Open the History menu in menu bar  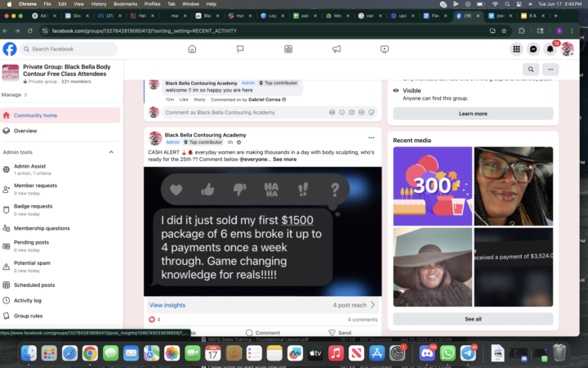coord(99,4)
